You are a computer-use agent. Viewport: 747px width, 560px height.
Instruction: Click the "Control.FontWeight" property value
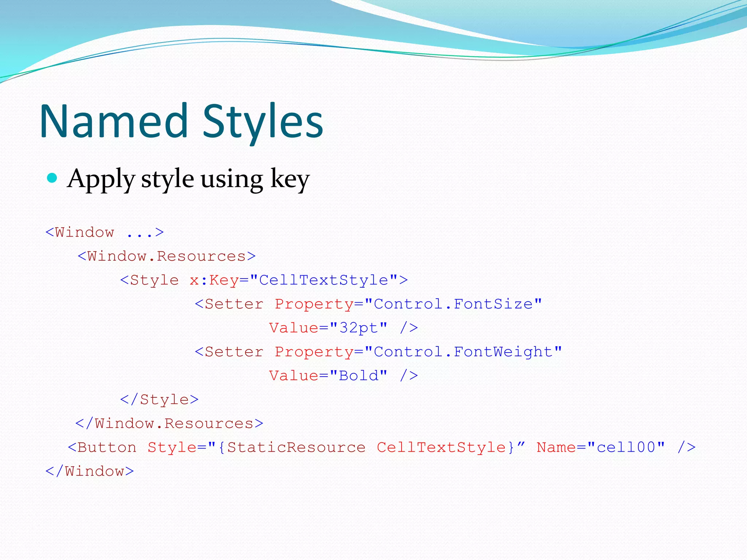coord(463,352)
